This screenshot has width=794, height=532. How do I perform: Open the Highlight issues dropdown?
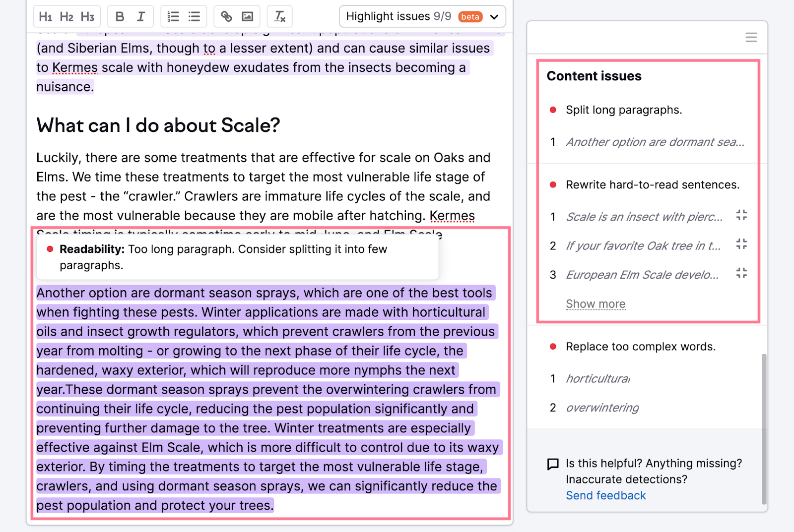pos(422,16)
